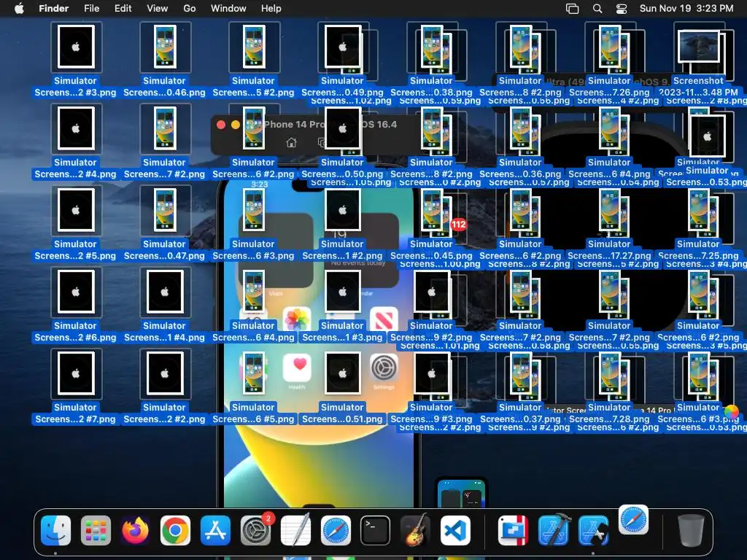Open the View menu

coord(158,8)
